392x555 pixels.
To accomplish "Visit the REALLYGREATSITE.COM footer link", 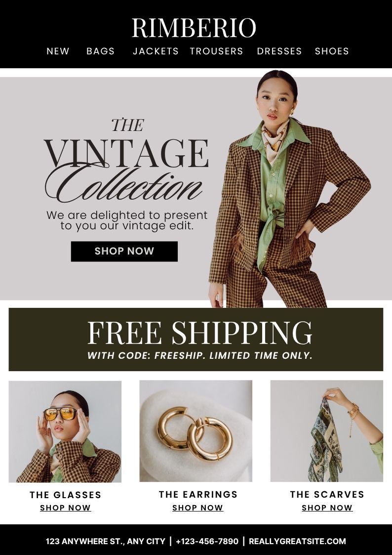I will point(297,541).
